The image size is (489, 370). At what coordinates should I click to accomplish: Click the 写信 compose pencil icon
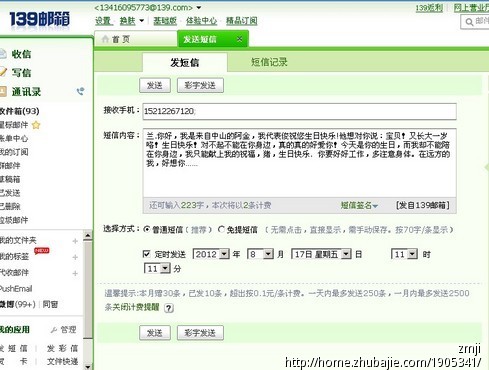coord(3,72)
